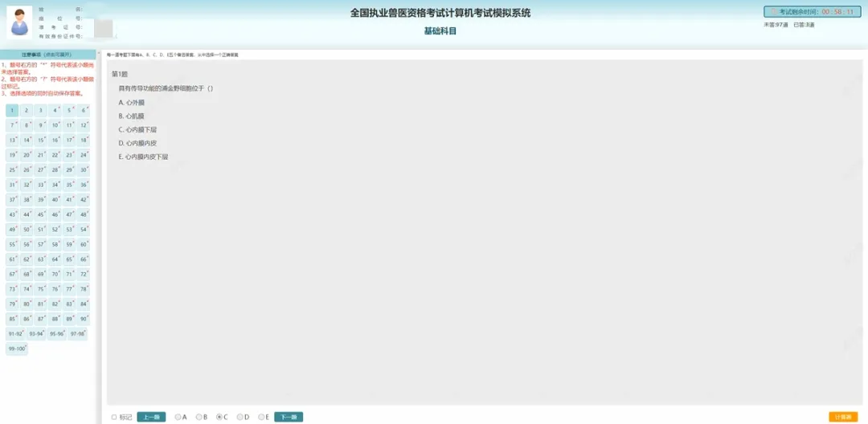Click the exam time remaining countdown box
Image resolution: width=868 pixels, height=424 pixels.
coord(813,11)
